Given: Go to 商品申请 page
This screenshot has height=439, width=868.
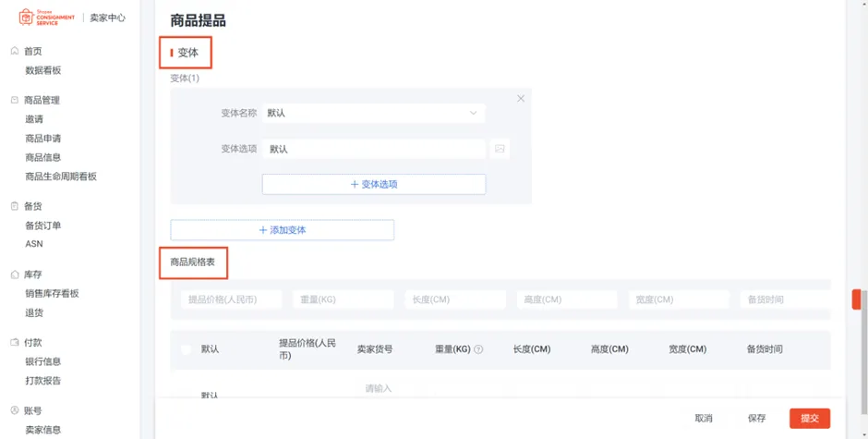Looking at the screenshot, I should [43, 139].
